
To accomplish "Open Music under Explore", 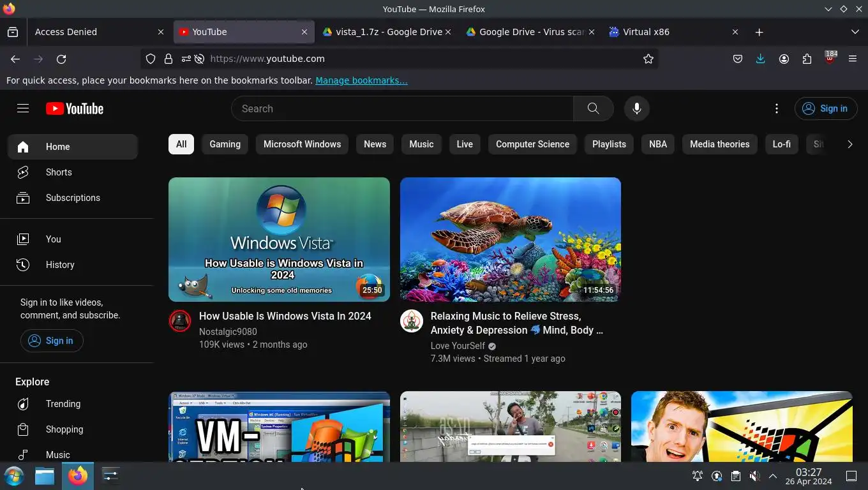I will (x=73, y=455).
